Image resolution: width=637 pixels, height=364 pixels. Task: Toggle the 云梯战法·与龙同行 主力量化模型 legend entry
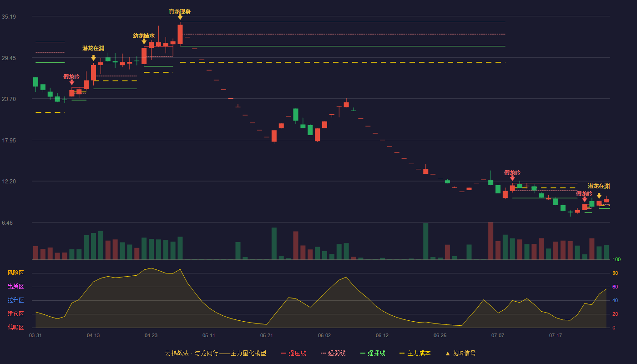(216, 353)
